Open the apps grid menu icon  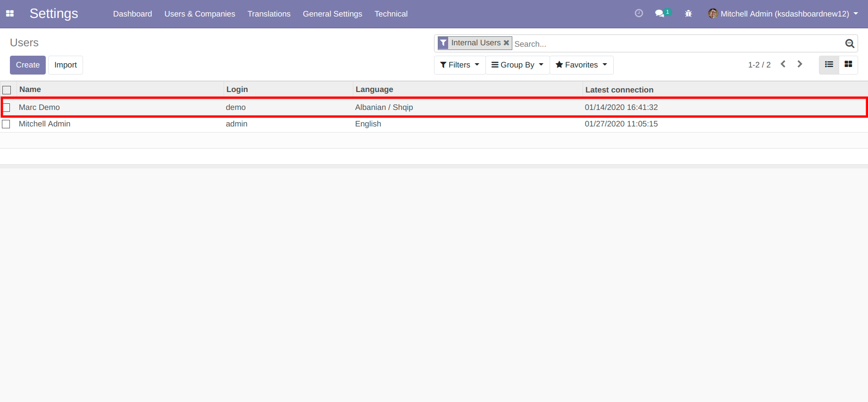(10, 14)
